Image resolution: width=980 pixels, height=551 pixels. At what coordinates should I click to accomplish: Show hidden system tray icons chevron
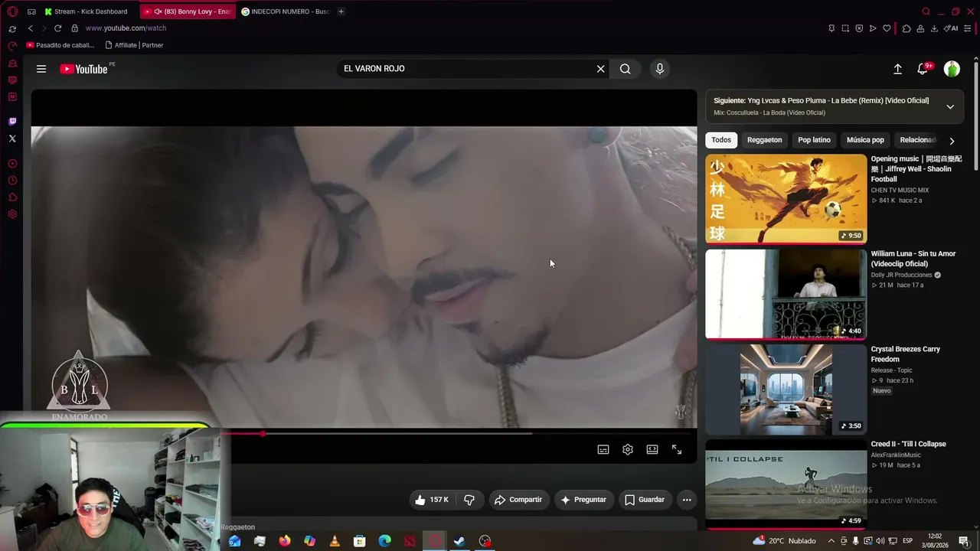click(x=831, y=541)
